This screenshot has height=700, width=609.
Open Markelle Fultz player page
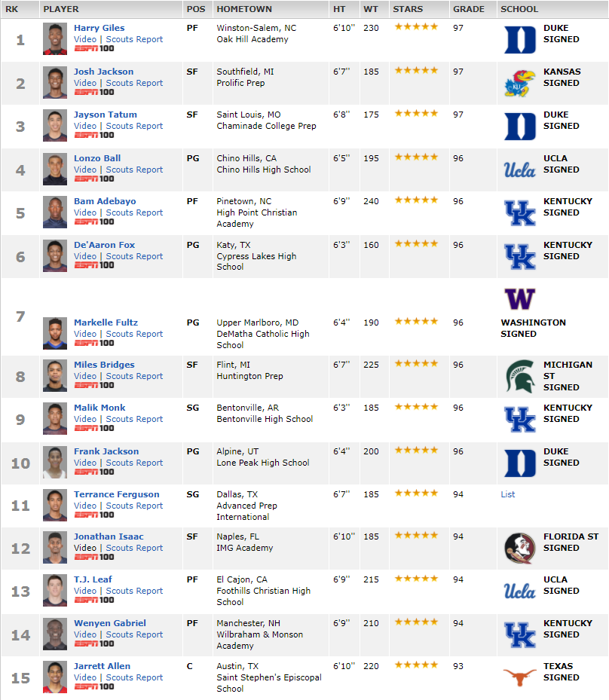tap(106, 322)
